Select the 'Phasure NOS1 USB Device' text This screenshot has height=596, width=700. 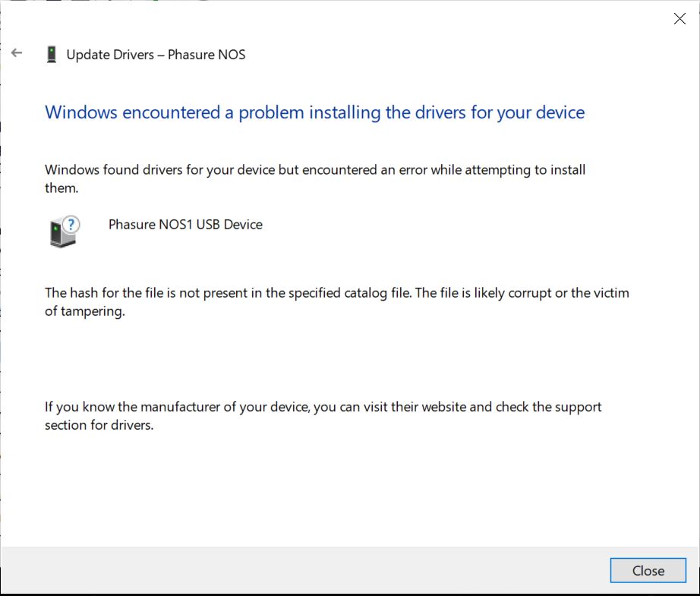click(x=185, y=224)
